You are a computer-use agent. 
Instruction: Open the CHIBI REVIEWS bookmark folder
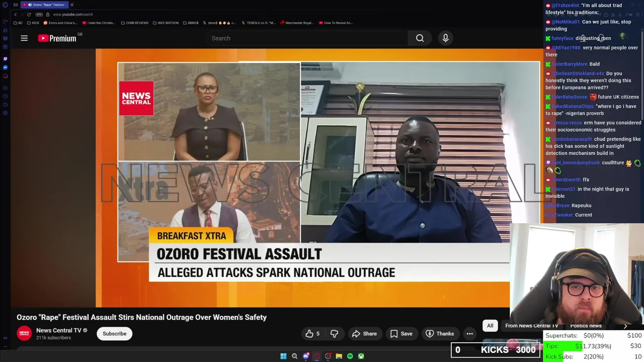tap(135, 23)
